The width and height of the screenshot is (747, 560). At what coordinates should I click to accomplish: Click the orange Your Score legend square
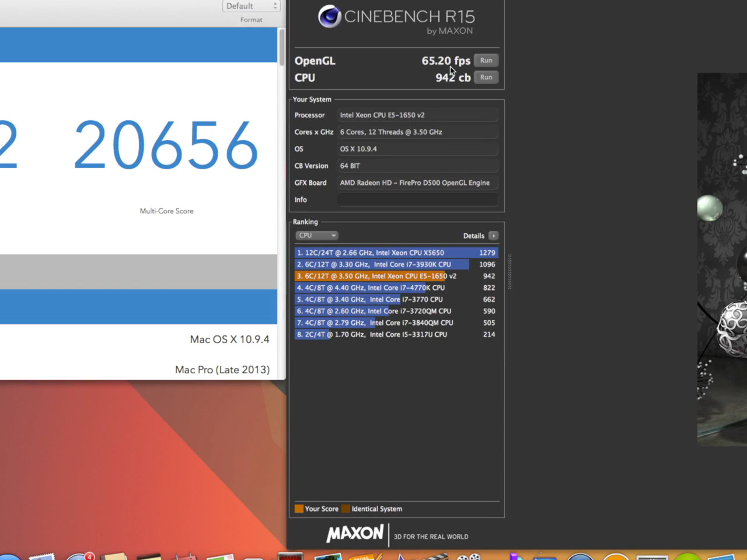299,509
